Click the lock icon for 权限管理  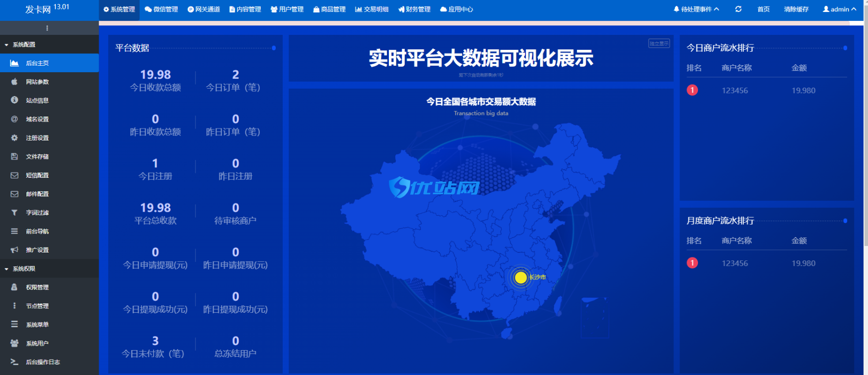pos(14,287)
